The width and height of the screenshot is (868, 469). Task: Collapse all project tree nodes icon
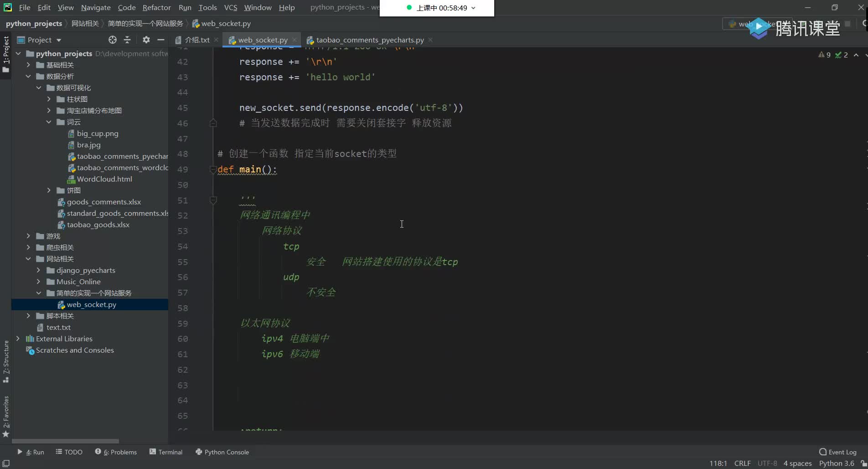click(x=127, y=40)
